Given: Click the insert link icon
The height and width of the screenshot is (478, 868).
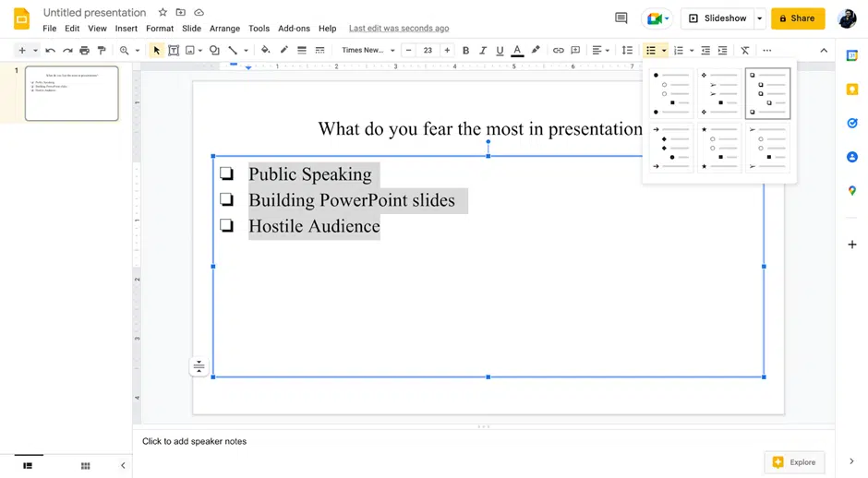Looking at the screenshot, I should [558, 51].
